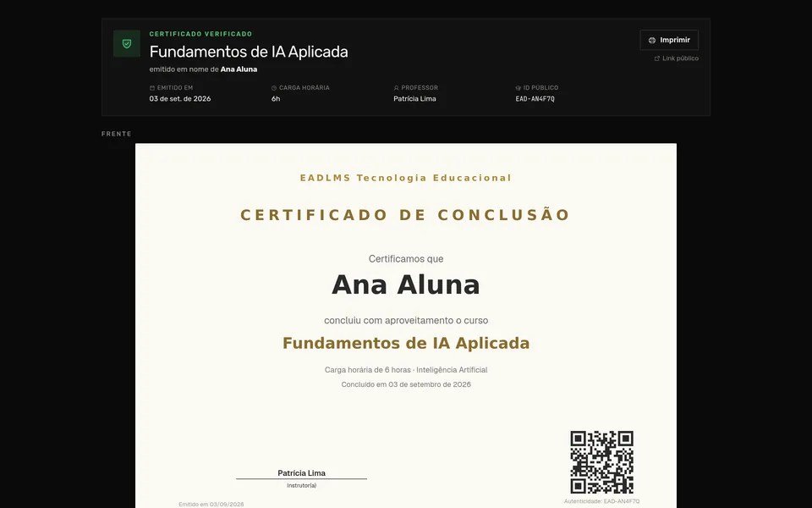Click the 'EMITIDO EM' field label
This screenshot has width=812, height=508.
[175, 88]
